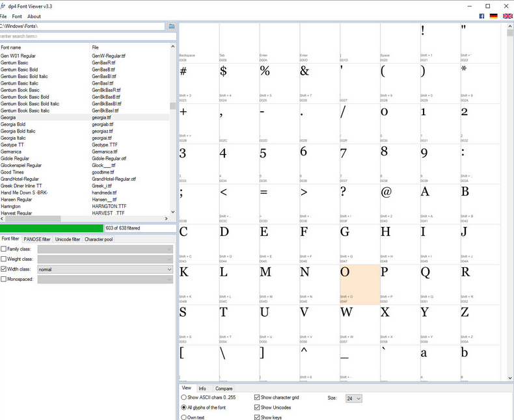The width and height of the screenshot is (514, 420).
Task: Select the @ glyph cell
Action: pos(400,203)
